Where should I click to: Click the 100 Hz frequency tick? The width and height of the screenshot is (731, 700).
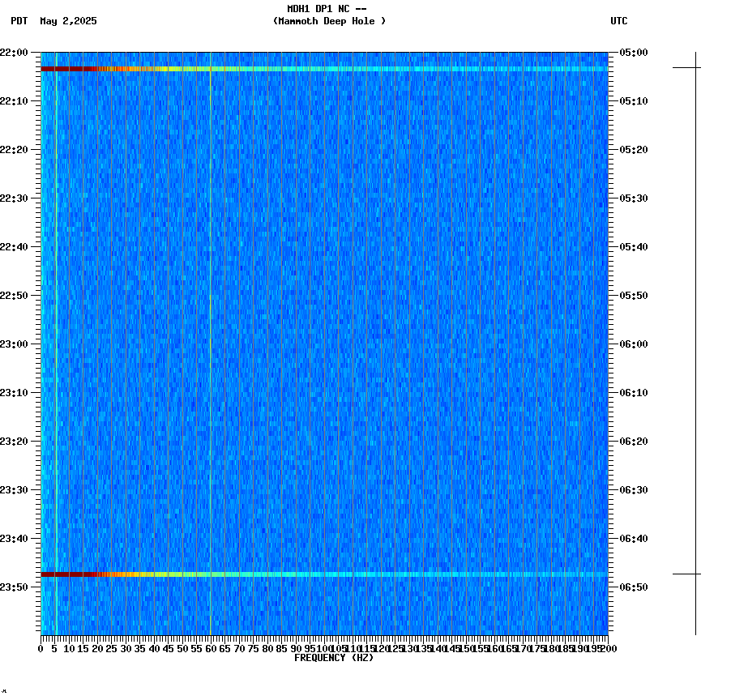click(324, 648)
